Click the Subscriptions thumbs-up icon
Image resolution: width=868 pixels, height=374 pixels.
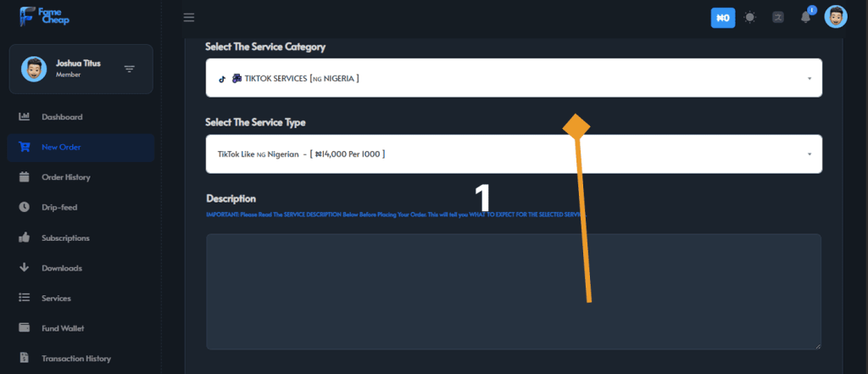[24, 237]
